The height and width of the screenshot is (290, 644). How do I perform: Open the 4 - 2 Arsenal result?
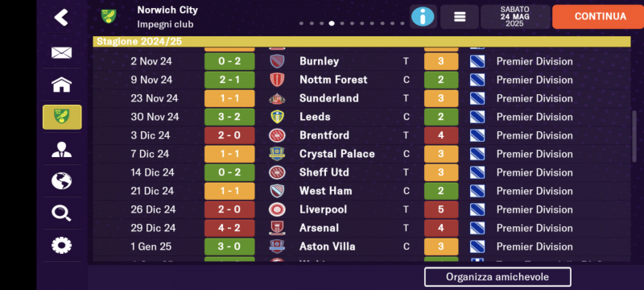229,228
